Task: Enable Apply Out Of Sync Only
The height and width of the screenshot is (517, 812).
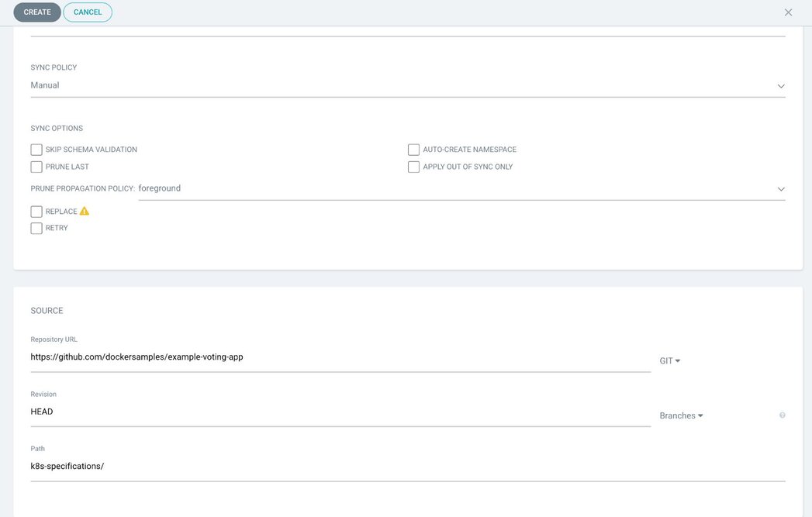Action: (x=413, y=167)
